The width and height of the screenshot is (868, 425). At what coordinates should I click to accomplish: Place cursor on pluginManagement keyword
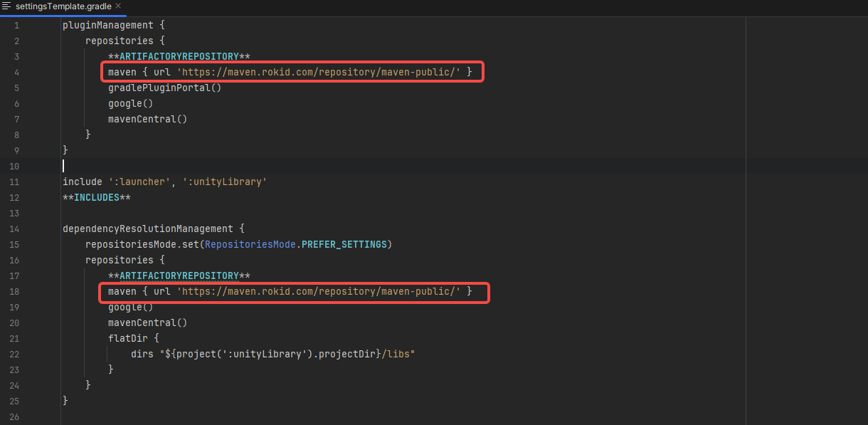tap(107, 25)
